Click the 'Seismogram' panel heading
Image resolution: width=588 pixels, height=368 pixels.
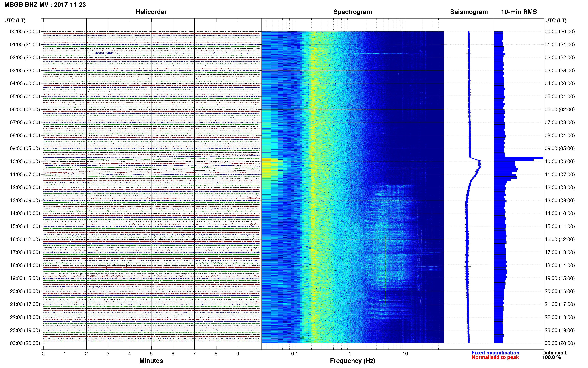[469, 12]
